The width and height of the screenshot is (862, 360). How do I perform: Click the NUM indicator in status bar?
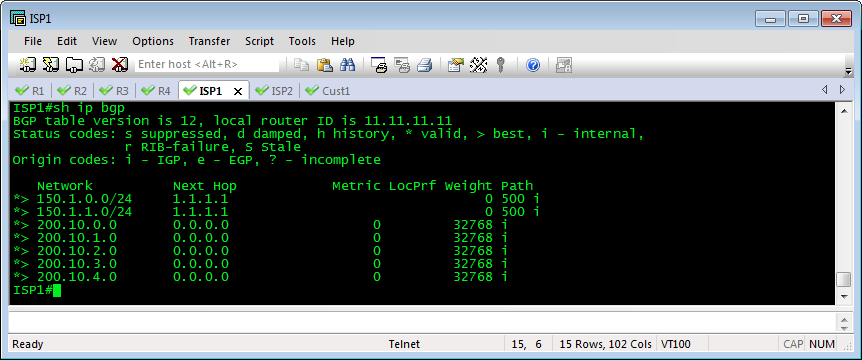pyautogui.click(x=822, y=345)
